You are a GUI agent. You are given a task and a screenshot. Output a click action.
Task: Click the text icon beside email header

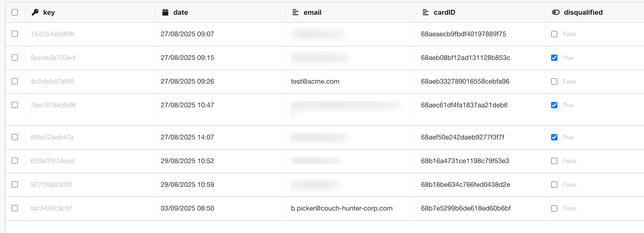tap(295, 12)
